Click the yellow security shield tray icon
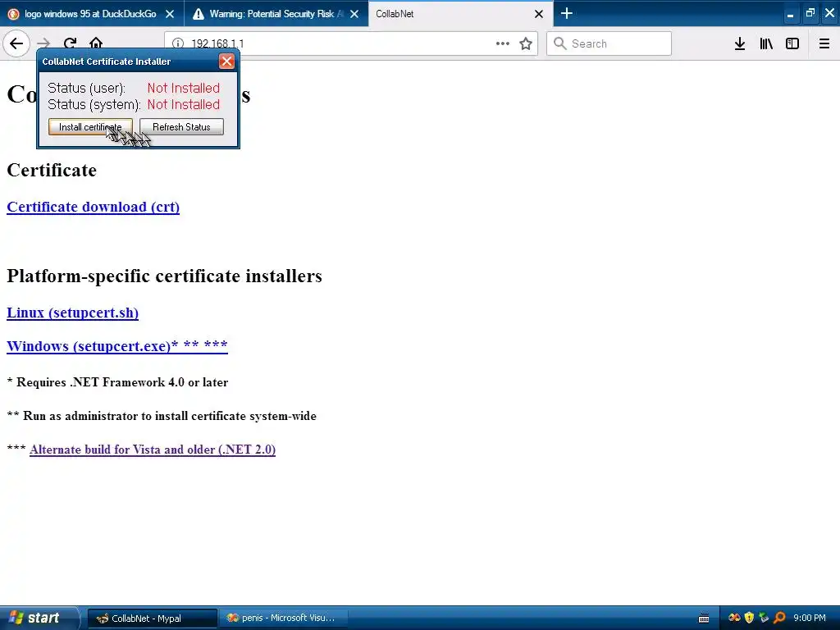The width and height of the screenshot is (840, 630). 749,618
